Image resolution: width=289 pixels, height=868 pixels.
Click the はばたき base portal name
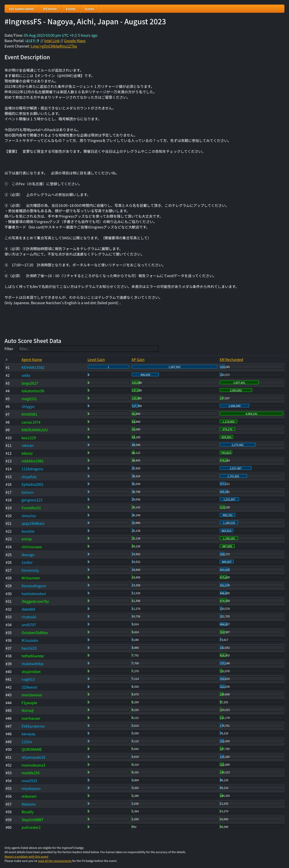pos(32,41)
